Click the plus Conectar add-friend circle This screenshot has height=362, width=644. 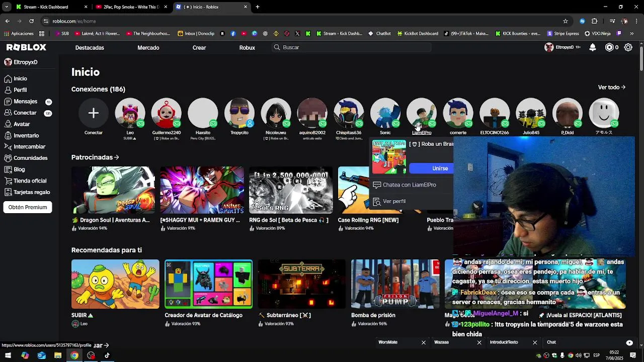pyautogui.click(x=94, y=113)
